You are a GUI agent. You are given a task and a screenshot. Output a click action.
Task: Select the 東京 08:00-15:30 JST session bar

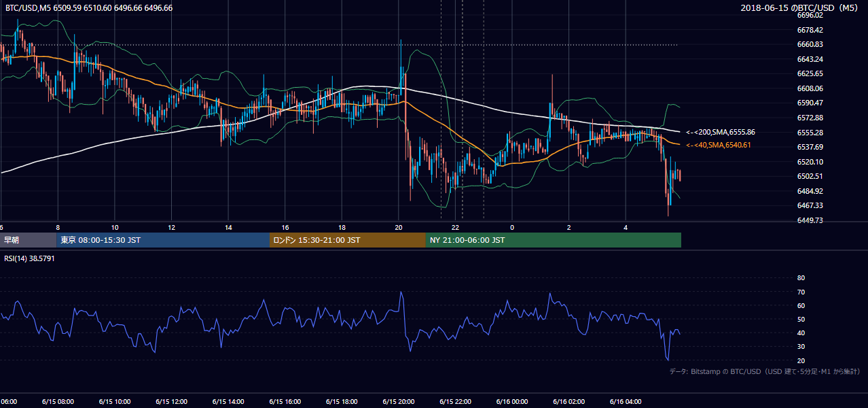tap(163, 240)
